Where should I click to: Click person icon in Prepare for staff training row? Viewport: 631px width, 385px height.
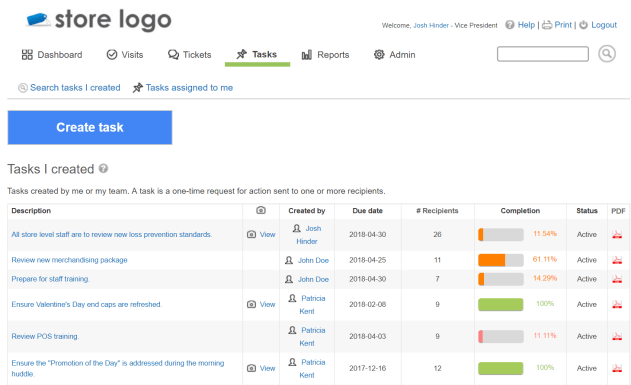pyautogui.click(x=289, y=279)
